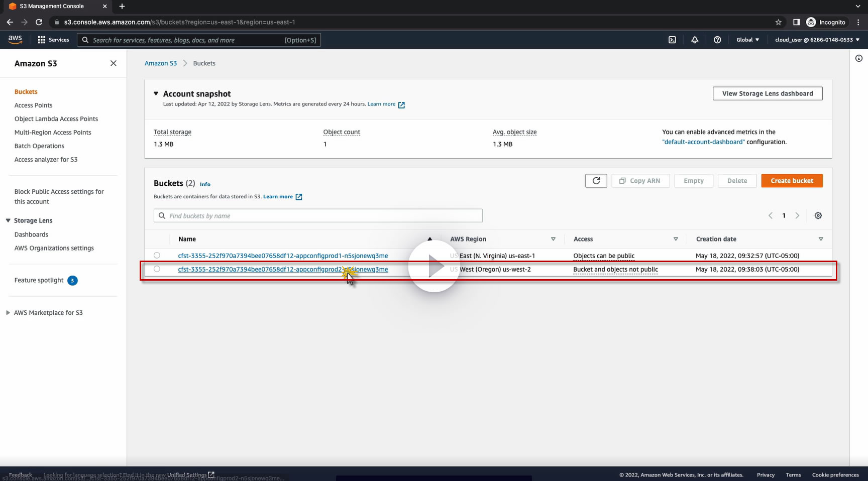Viewport: 868px width, 481px height.
Task: Bookmark this page with the star
Action: 779,22
